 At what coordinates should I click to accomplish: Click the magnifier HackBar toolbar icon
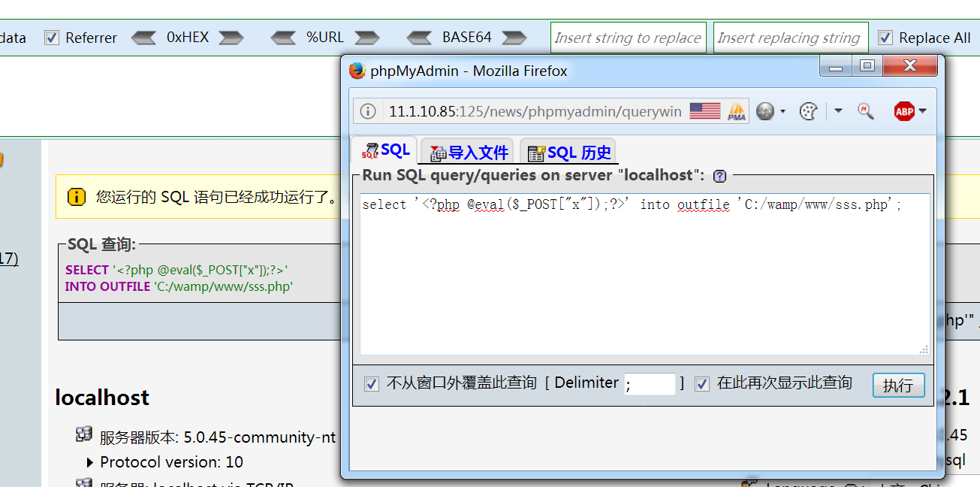click(866, 111)
